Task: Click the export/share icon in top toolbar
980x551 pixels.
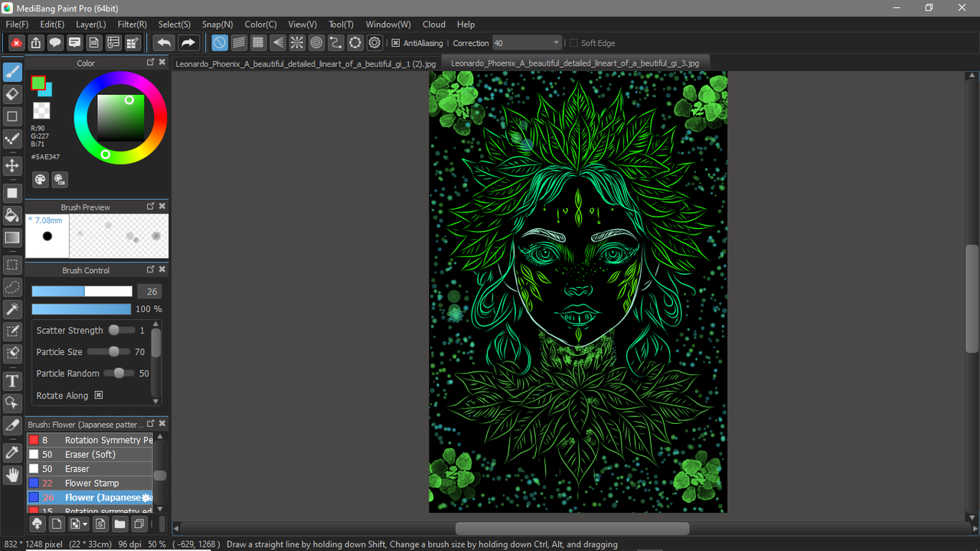Action: [x=36, y=43]
